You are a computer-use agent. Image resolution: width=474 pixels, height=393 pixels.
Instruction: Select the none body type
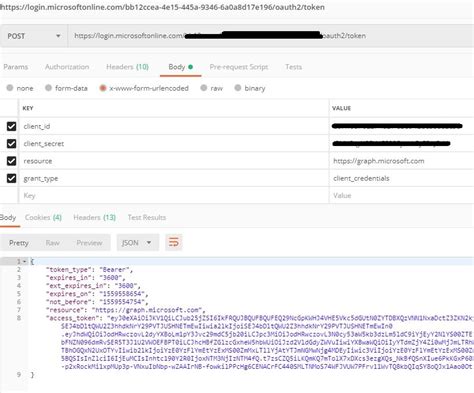tap(20, 88)
